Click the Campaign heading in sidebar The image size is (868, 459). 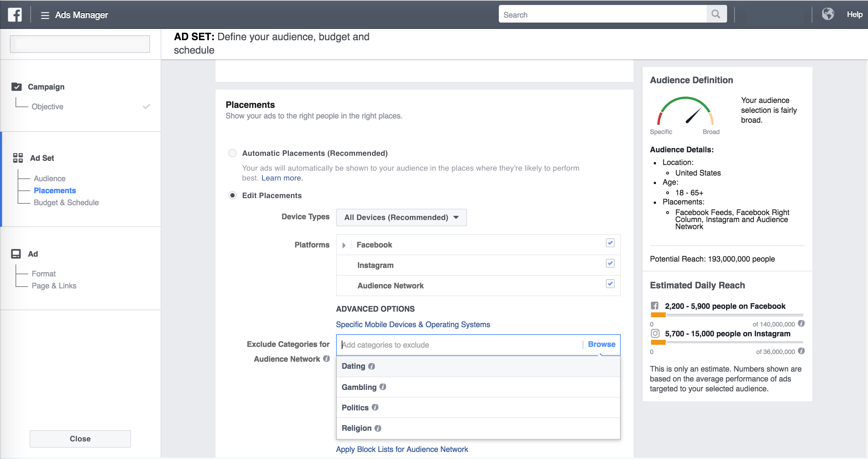[46, 87]
